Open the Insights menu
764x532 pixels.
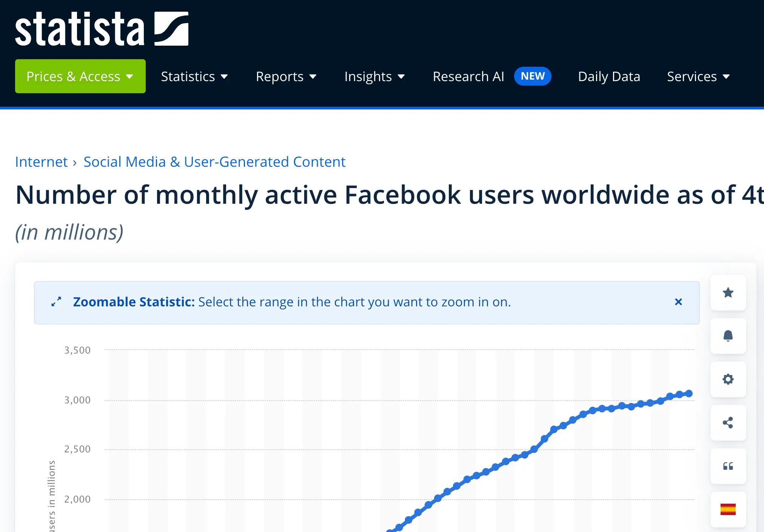pyautogui.click(x=374, y=77)
